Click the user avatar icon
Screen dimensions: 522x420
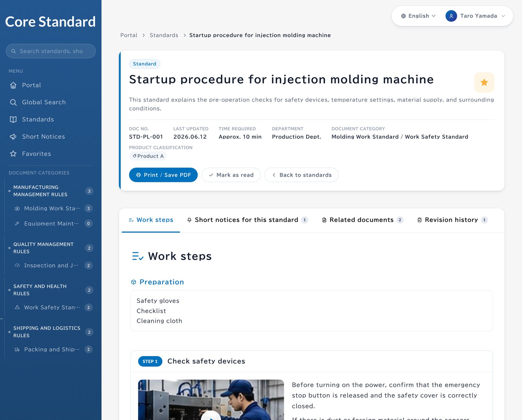(x=451, y=16)
